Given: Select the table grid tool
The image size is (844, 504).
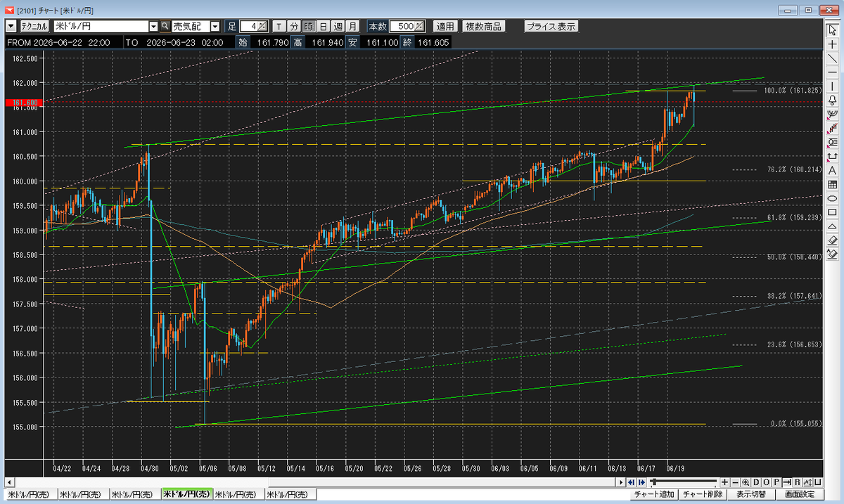Looking at the screenshot, I should coord(832,184).
